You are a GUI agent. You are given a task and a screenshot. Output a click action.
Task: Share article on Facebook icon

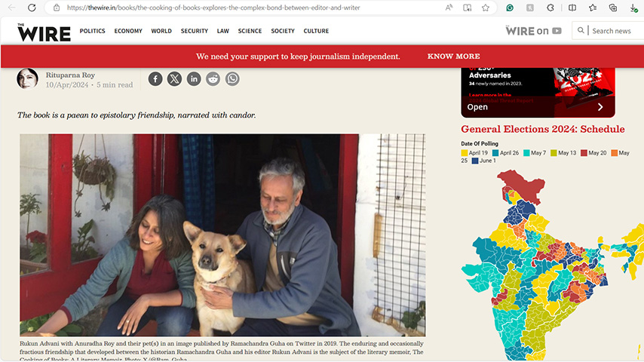155,79
